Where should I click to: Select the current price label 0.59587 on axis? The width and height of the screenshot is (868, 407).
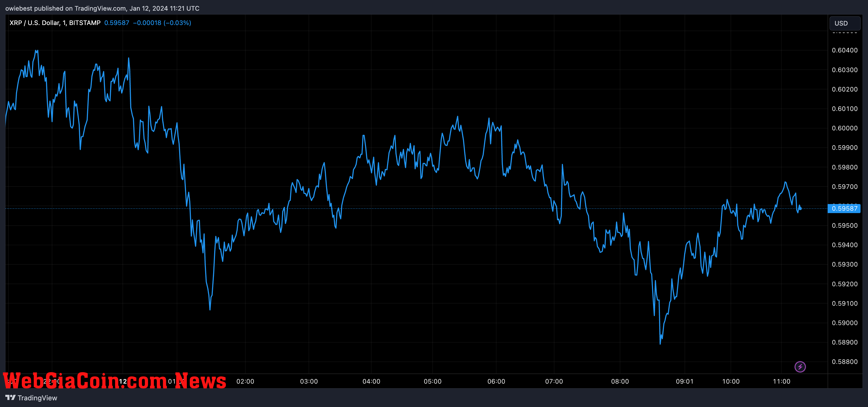coord(844,208)
